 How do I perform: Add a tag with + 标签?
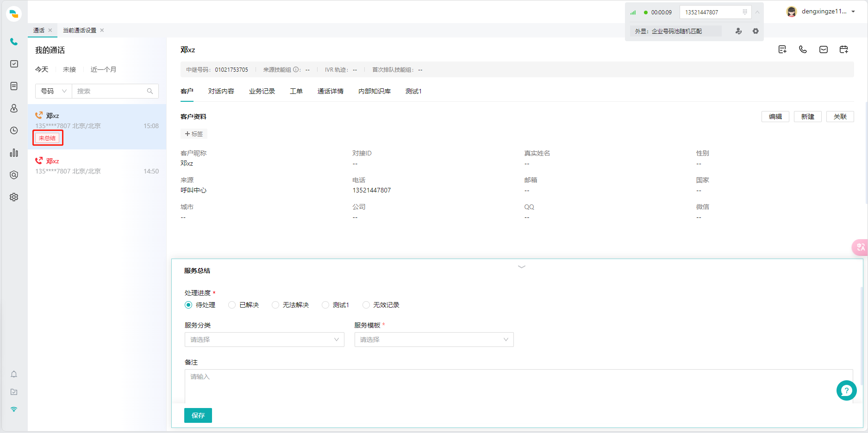click(x=194, y=134)
